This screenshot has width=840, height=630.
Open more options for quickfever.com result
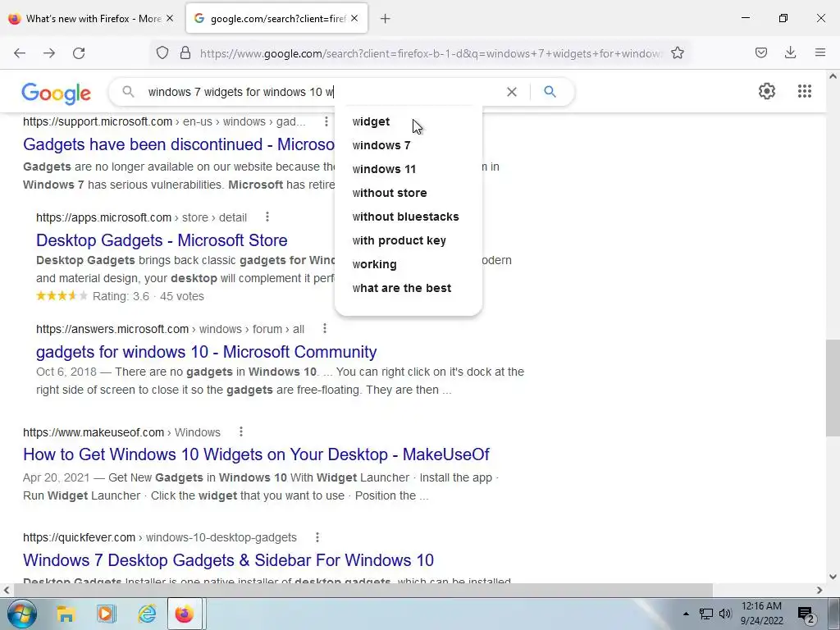(x=317, y=536)
